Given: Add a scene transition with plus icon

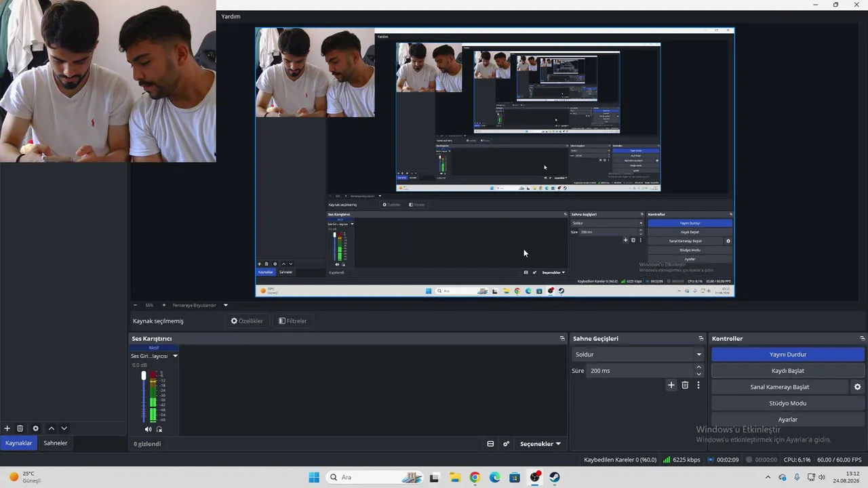Looking at the screenshot, I should pyautogui.click(x=671, y=385).
